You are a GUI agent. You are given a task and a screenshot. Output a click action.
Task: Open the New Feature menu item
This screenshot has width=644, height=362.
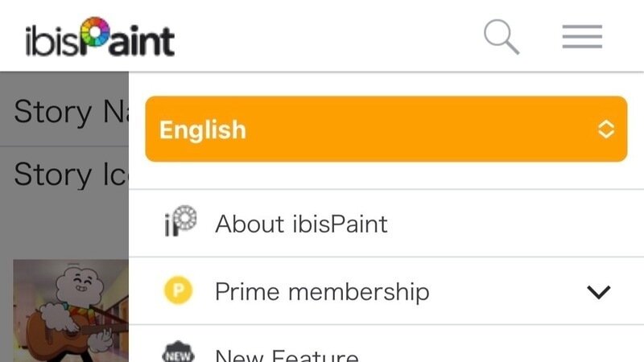287,355
